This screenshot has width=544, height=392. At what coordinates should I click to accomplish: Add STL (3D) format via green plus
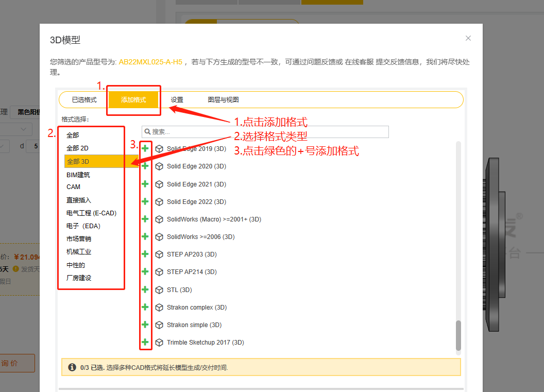click(145, 289)
